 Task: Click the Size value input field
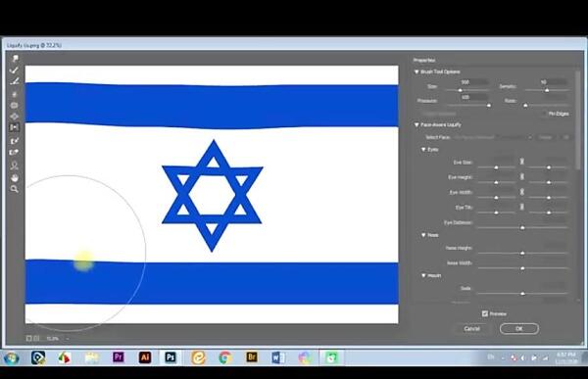click(474, 81)
